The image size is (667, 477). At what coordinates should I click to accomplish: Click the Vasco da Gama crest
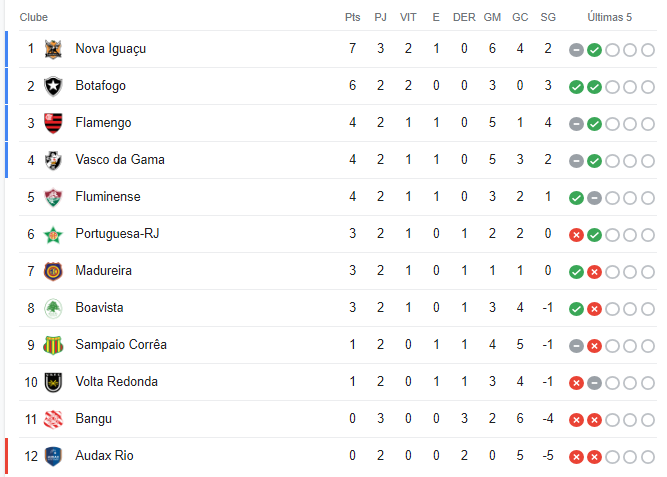53,160
